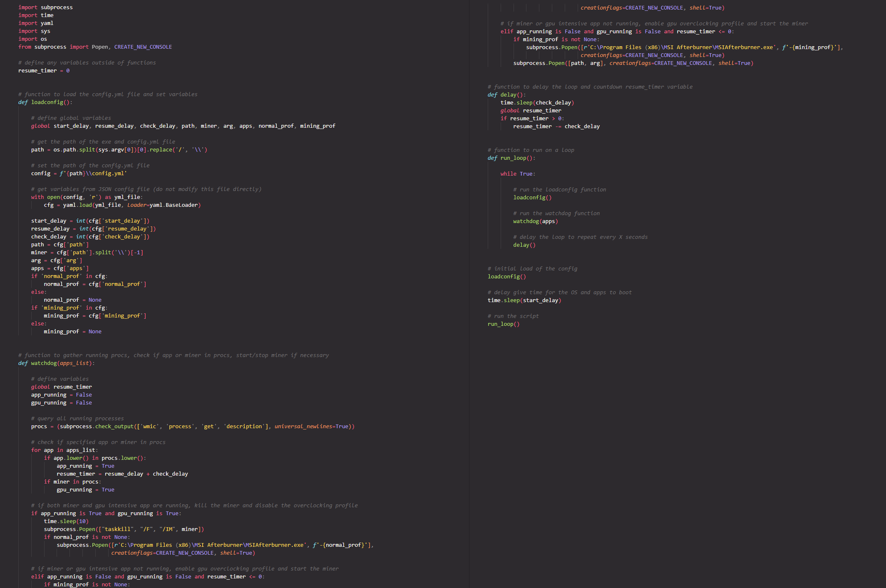Click the 'while True:' loop line

coord(518,174)
